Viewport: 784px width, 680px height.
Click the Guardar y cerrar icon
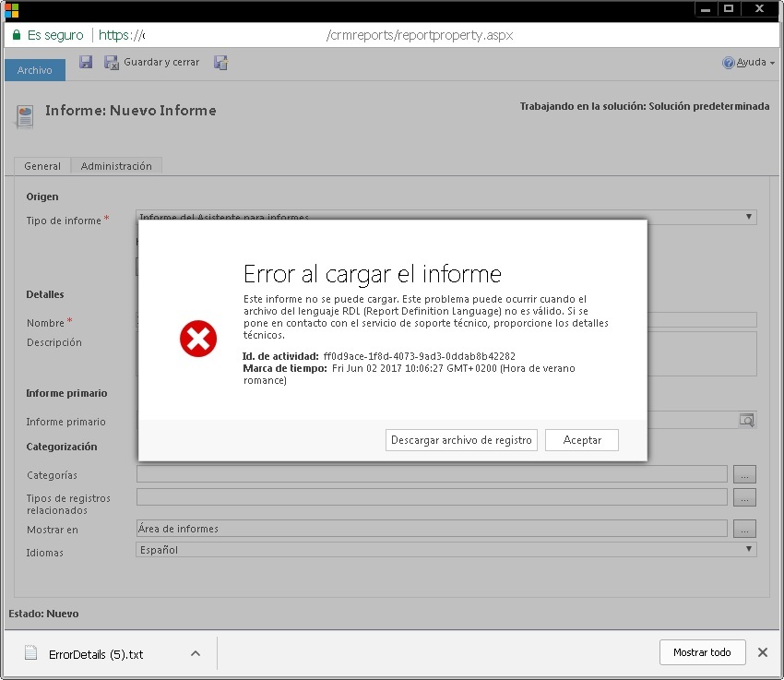[111, 63]
